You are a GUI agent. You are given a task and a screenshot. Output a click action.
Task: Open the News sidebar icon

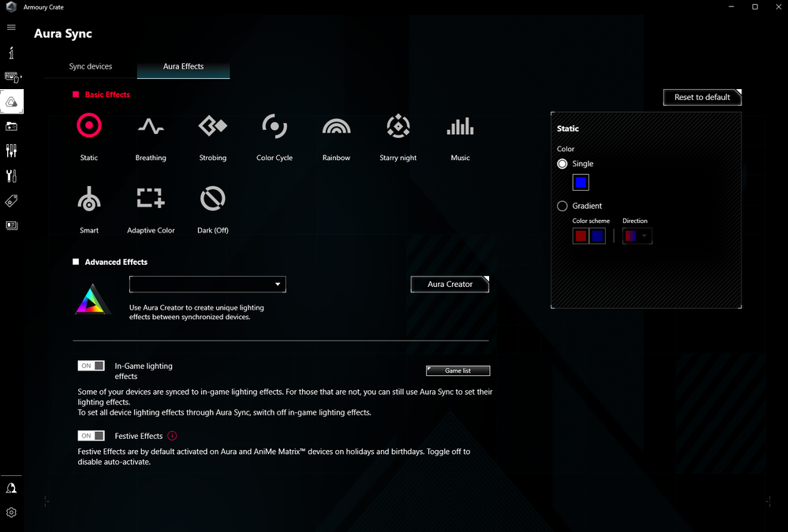pos(11,225)
